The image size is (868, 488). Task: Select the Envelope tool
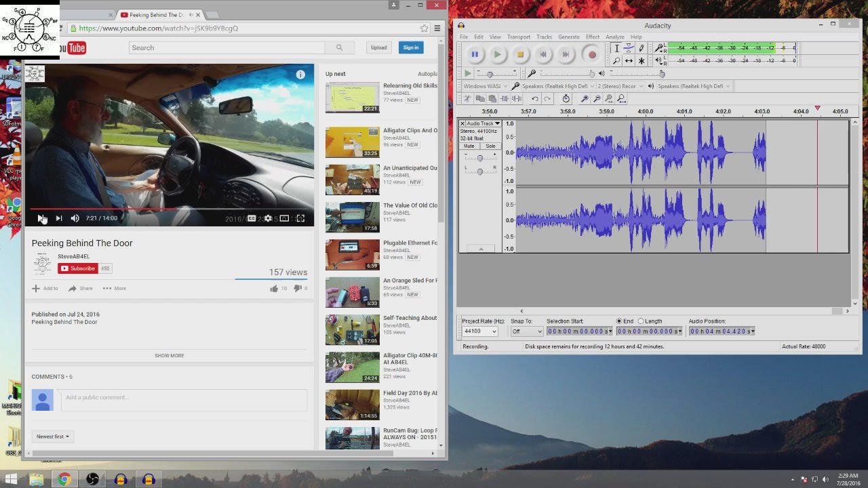pos(629,48)
